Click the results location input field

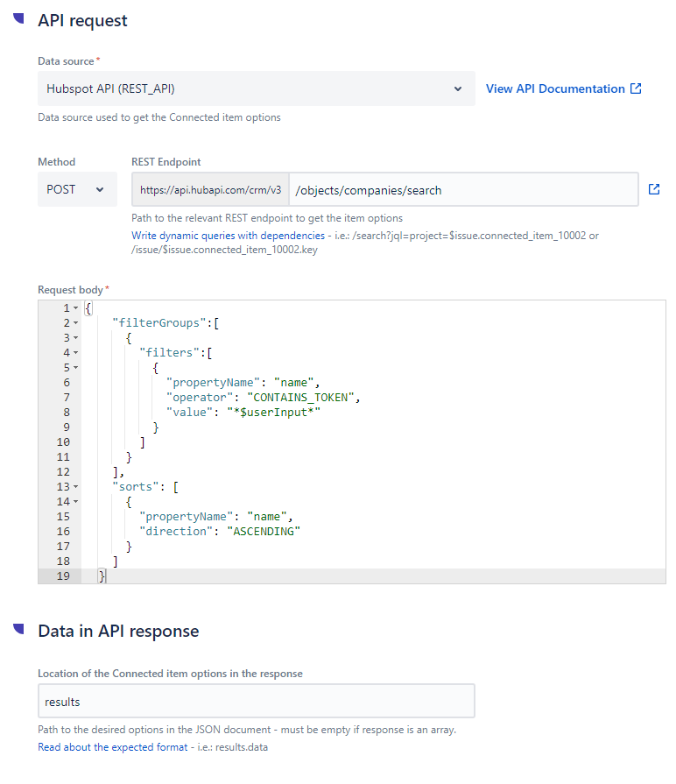[x=256, y=702]
